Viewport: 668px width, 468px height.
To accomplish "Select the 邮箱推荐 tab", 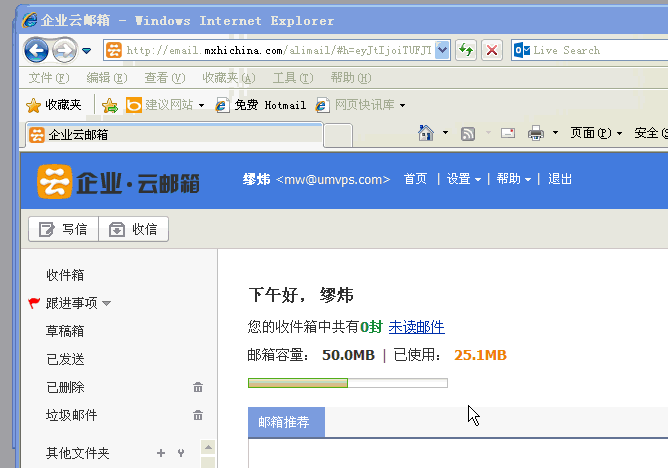I will 286,422.
